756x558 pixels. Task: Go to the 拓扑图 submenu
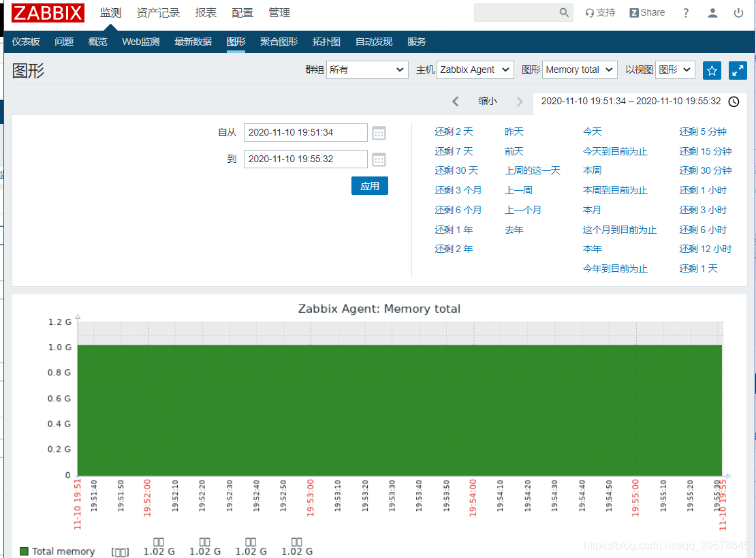point(326,42)
